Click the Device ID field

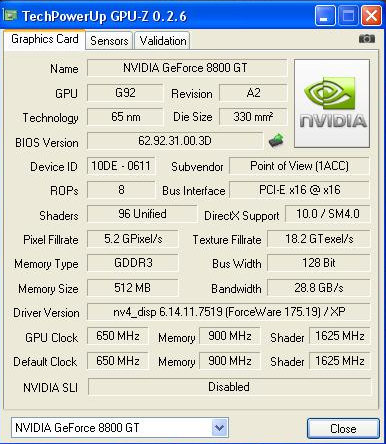tap(121, 166)
